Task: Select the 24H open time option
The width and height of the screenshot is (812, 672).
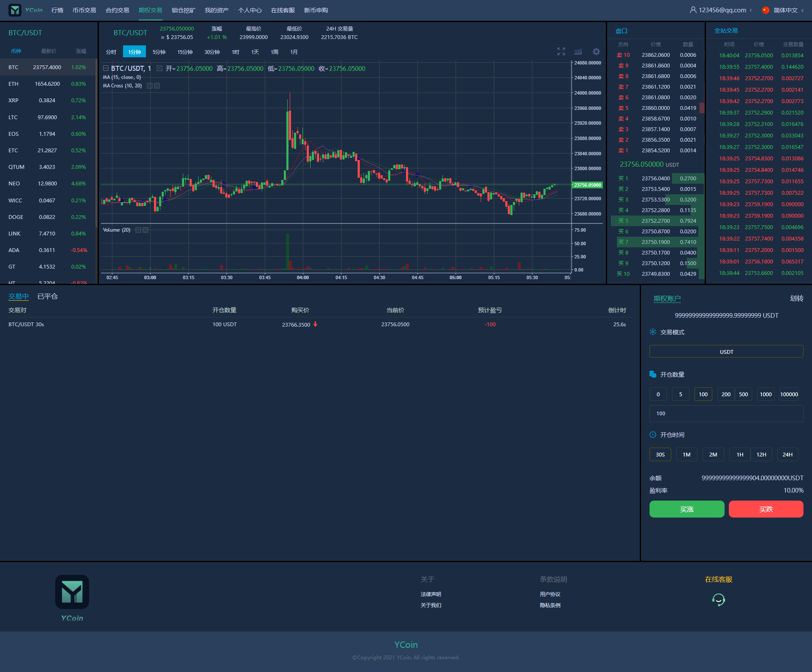Action: (787, 454)
